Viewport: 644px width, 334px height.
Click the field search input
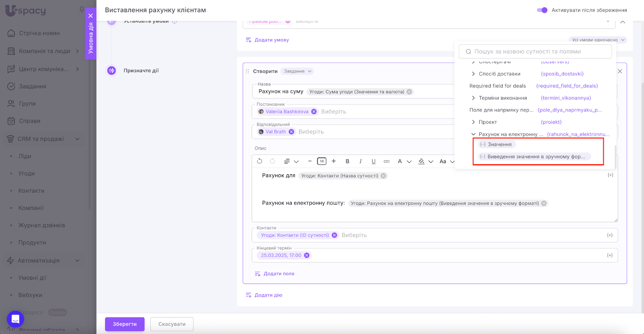click(x=535, y=52)
